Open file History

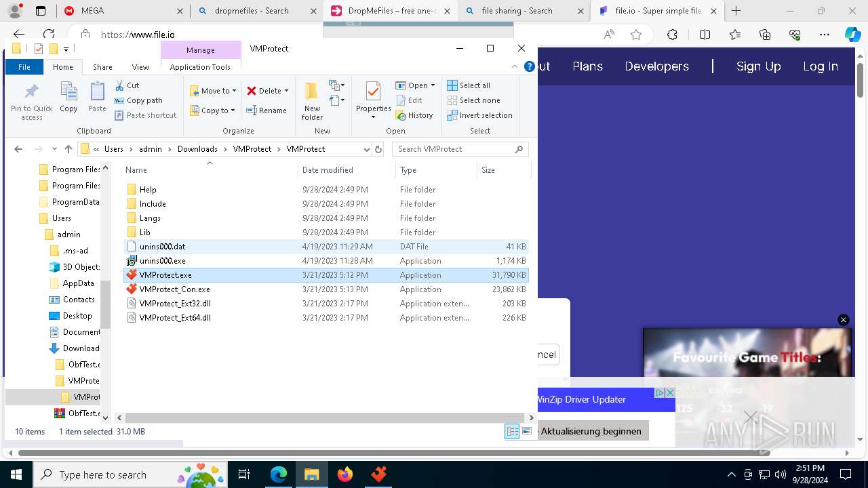coord(414,115)
